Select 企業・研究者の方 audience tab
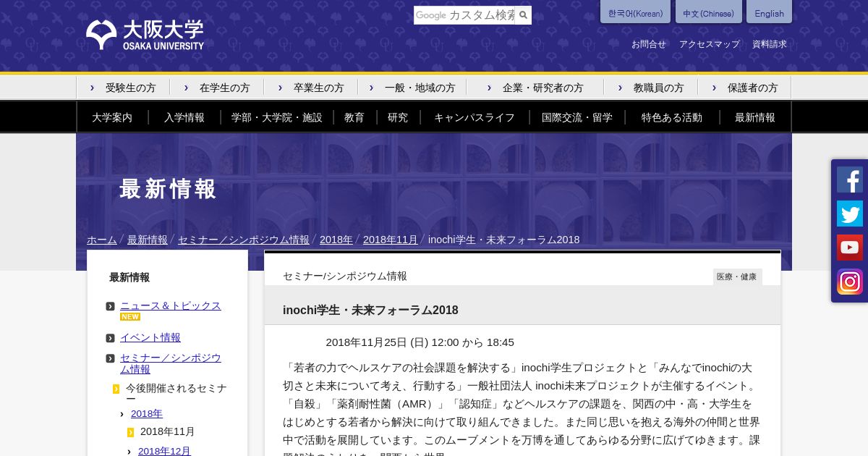This screenshot has width=868, height=456. pyautogui.click(x=535, y=88)
